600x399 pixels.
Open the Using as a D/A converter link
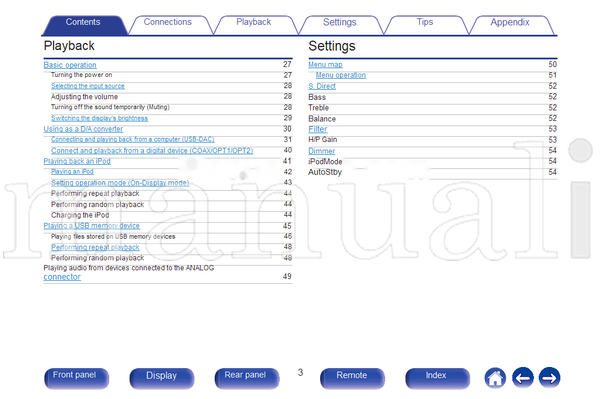click(83, 129)
